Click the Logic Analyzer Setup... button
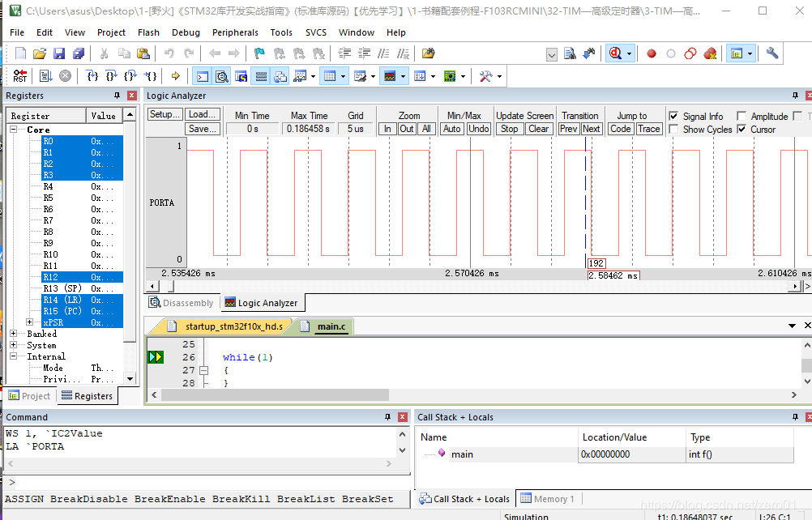 click(x=165, y=114)
